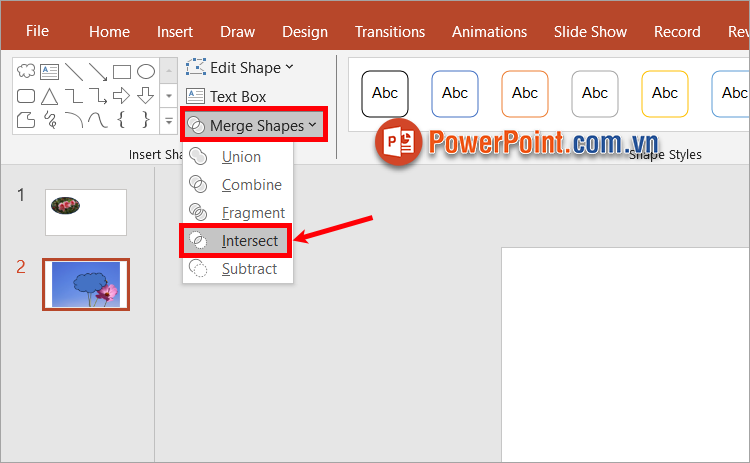The image size is (750, 463).
Task: Select the right arrow shape
Action: [x=122, y=97]
